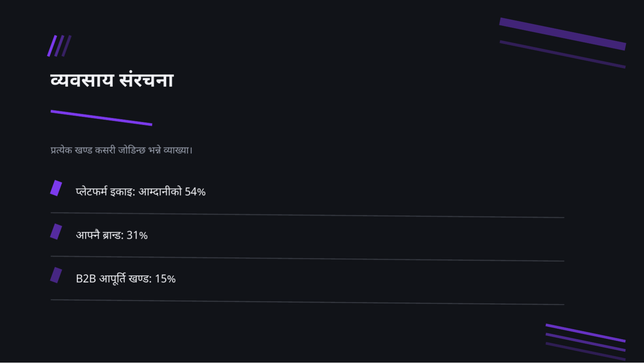This screenshot has width=644, height=363.
Task: Click the triple purple stripes in bottom-right corner
Action: tap(586, 342)
